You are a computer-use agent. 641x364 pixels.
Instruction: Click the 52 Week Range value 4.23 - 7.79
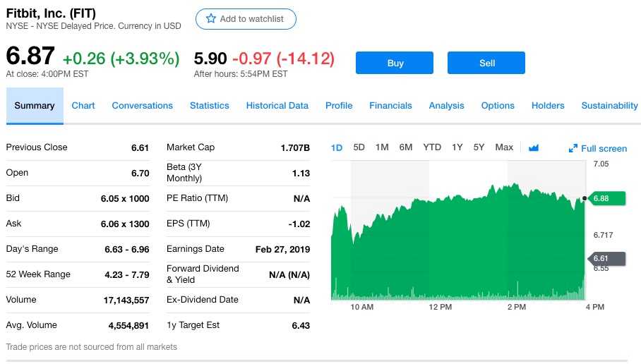pos(127,274)
